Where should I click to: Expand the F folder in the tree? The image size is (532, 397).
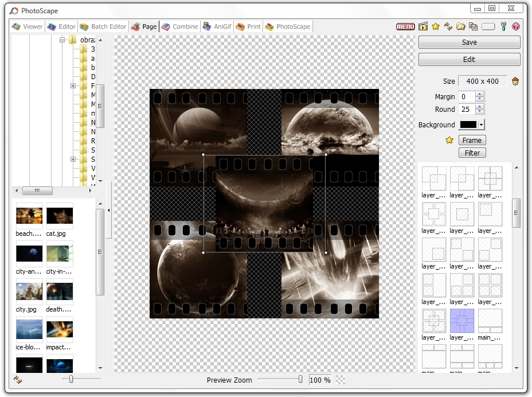tap(73, 86)
